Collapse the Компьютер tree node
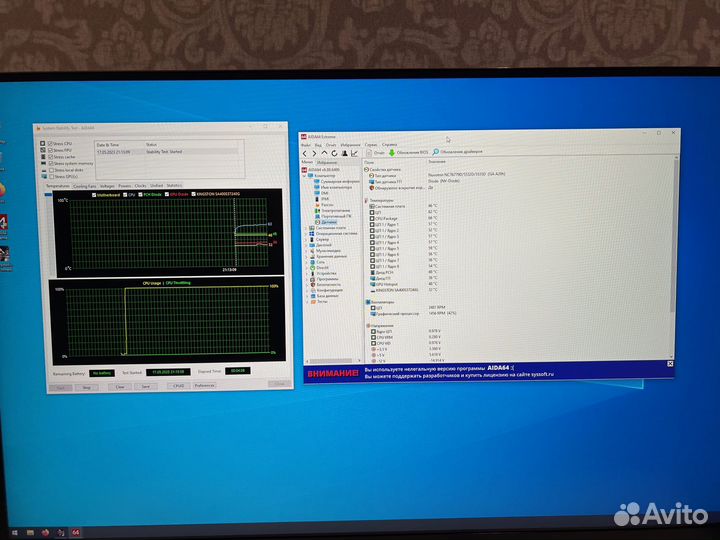This screenshot has width=720, height=540. (304, 176)
